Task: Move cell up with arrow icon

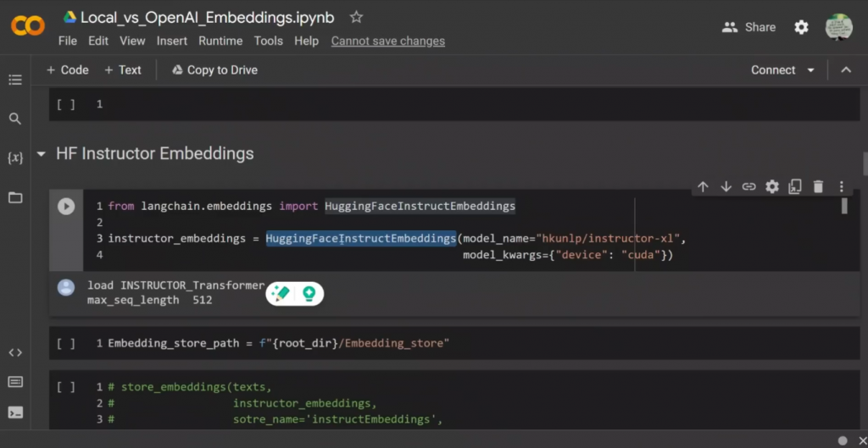Action: (703, 186)
